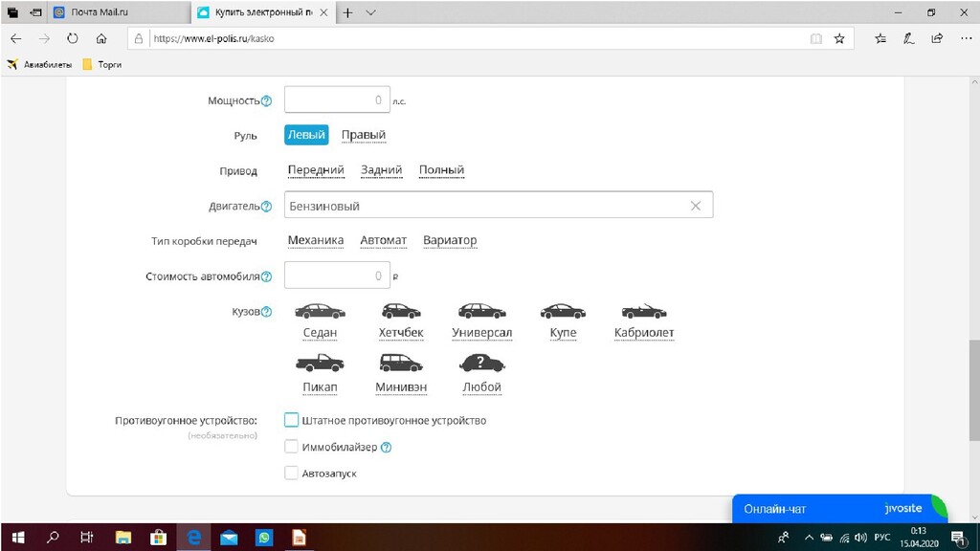Open volume control in tray
980x551 pixels.
tap(861, 538)
